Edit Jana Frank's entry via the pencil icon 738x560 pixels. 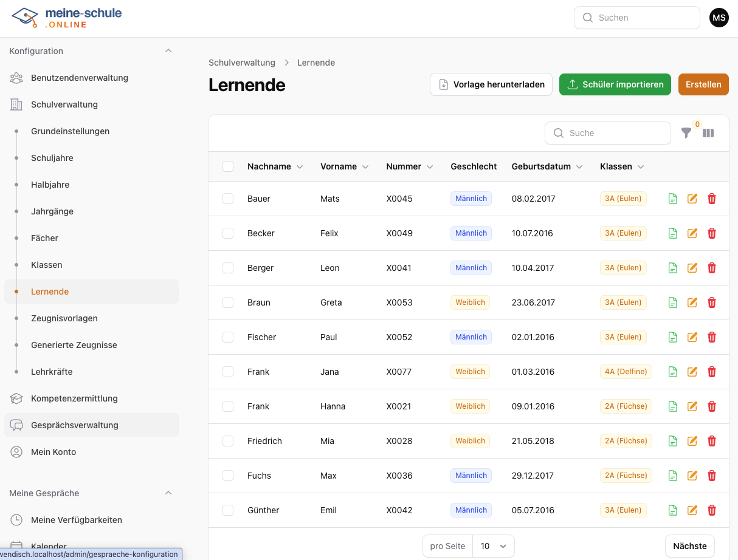point(692,372)
